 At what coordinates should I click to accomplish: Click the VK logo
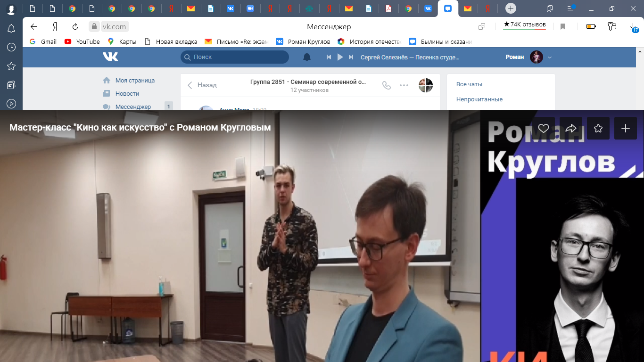[x=110, y=57]
